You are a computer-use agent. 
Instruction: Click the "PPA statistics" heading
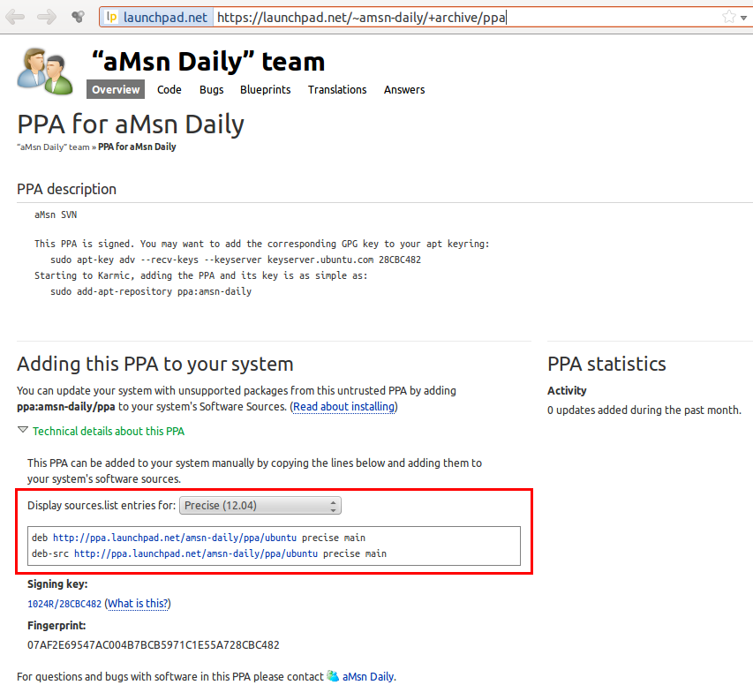coord(606,364)
